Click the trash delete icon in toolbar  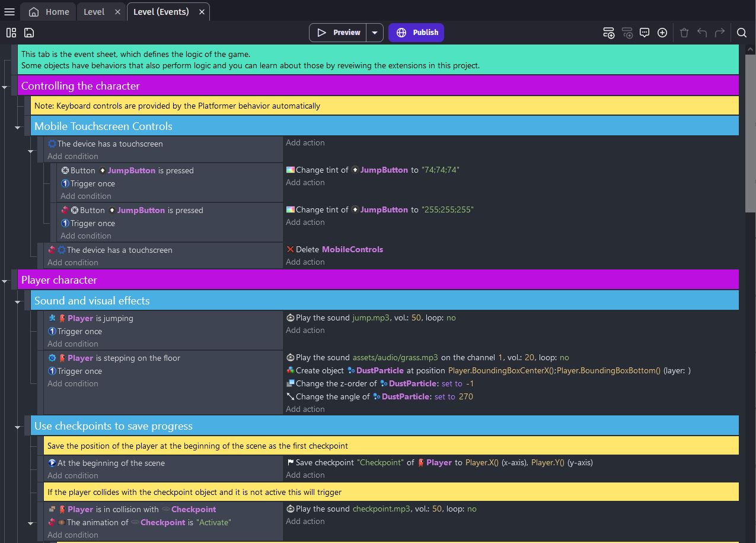click(684, 33)
